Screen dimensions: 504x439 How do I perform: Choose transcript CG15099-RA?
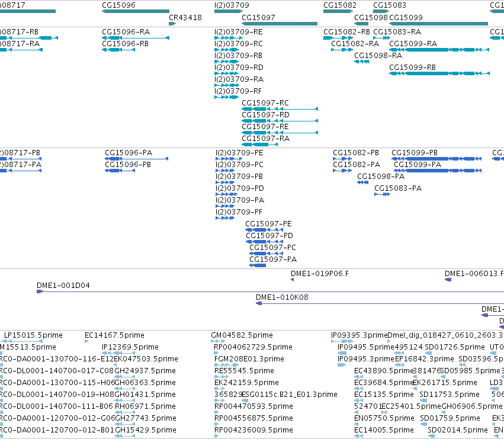coord(413,44)
